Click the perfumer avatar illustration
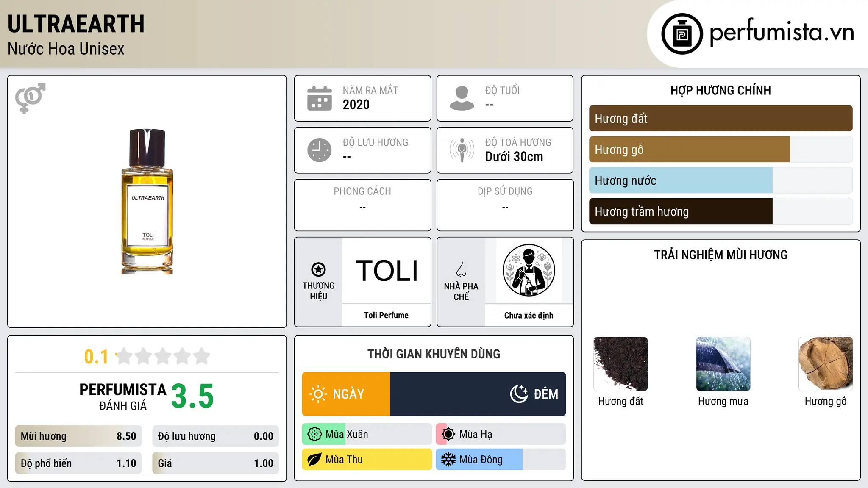 tap(529, 270)
